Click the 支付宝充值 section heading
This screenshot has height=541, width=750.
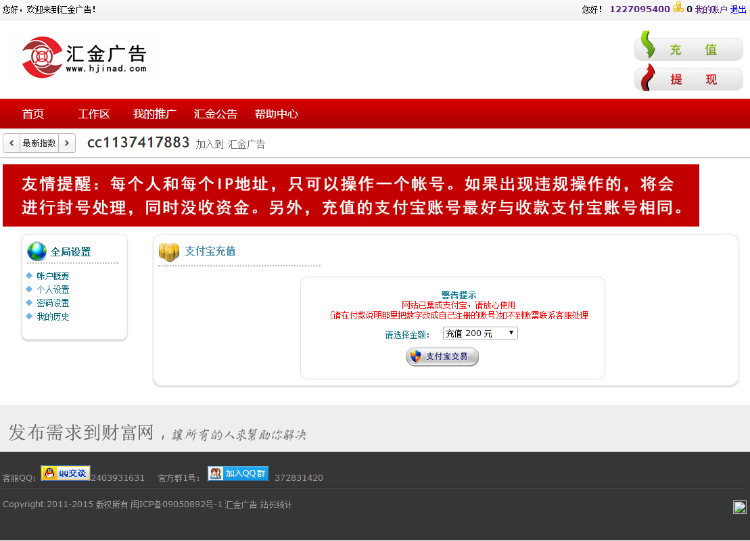[x=210, y=251]
